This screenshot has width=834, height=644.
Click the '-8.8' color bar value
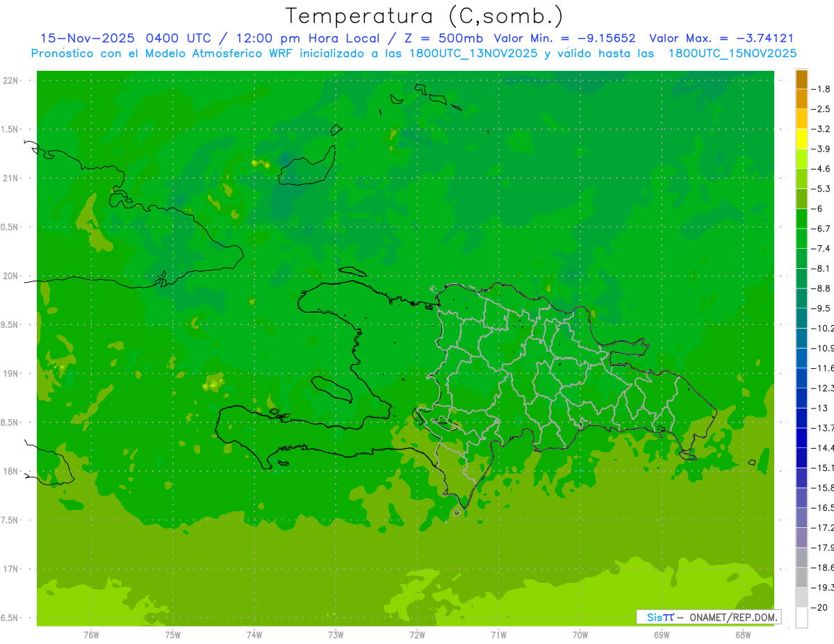point(820,288)
